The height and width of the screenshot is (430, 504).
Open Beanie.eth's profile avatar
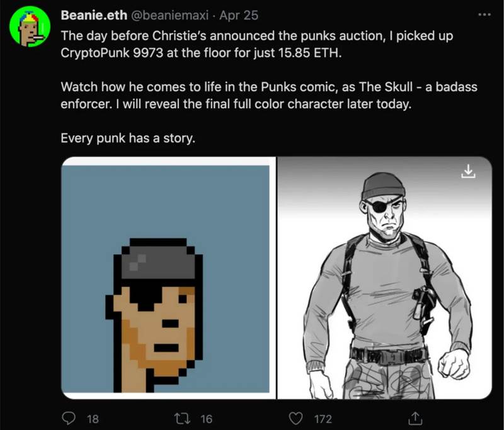point(30,29)
